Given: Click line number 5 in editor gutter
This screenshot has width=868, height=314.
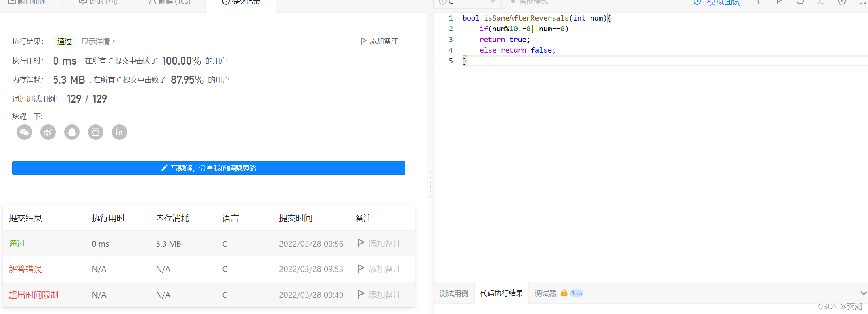Looking at the screenshot, I should 451,61.
